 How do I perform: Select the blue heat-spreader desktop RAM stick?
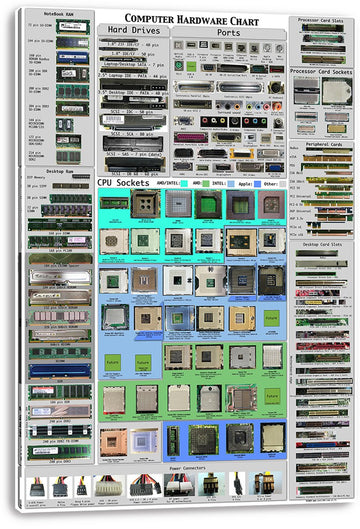(60, 371)
